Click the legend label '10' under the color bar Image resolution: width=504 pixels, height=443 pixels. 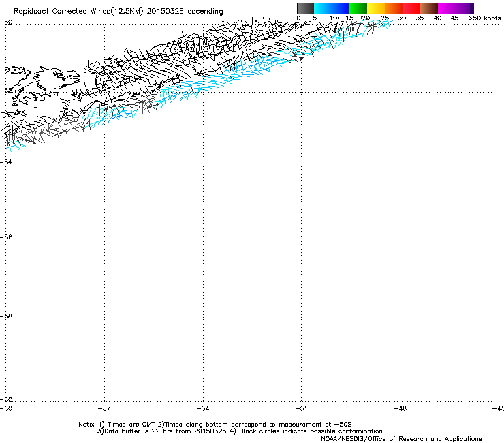pyautogui.click(x=332, y=18)
